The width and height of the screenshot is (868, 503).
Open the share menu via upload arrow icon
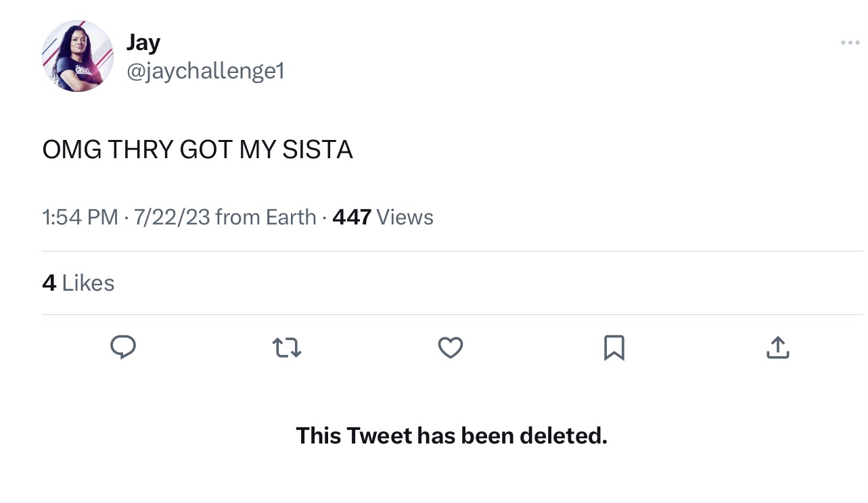(778, 347)
